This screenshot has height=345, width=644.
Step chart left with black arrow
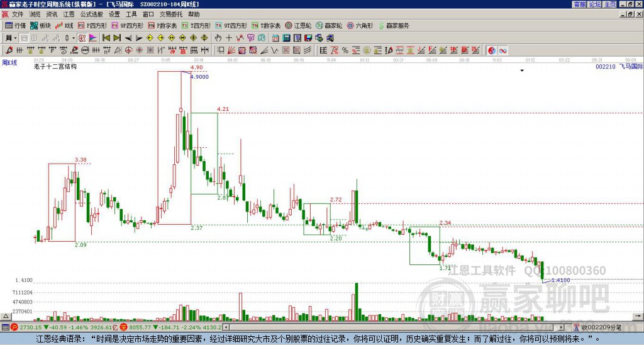(128, 38)
